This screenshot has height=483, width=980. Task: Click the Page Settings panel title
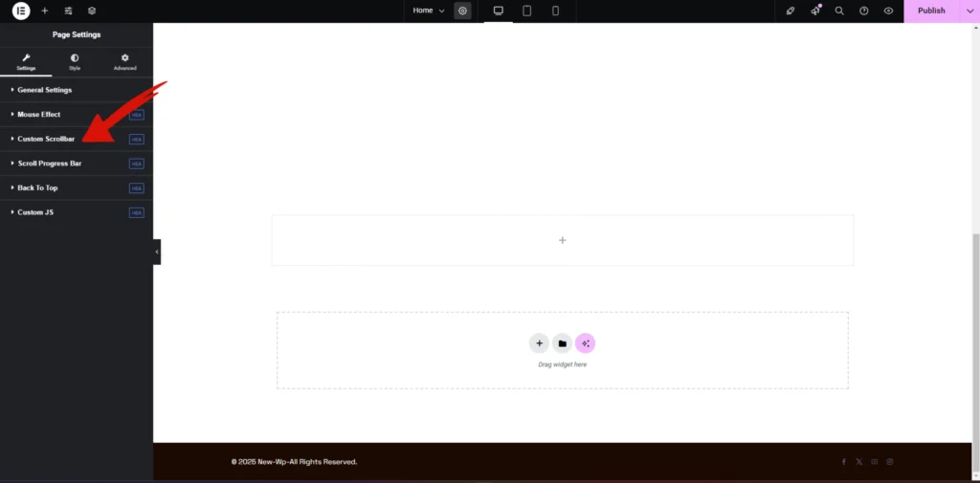click(77, 35)
